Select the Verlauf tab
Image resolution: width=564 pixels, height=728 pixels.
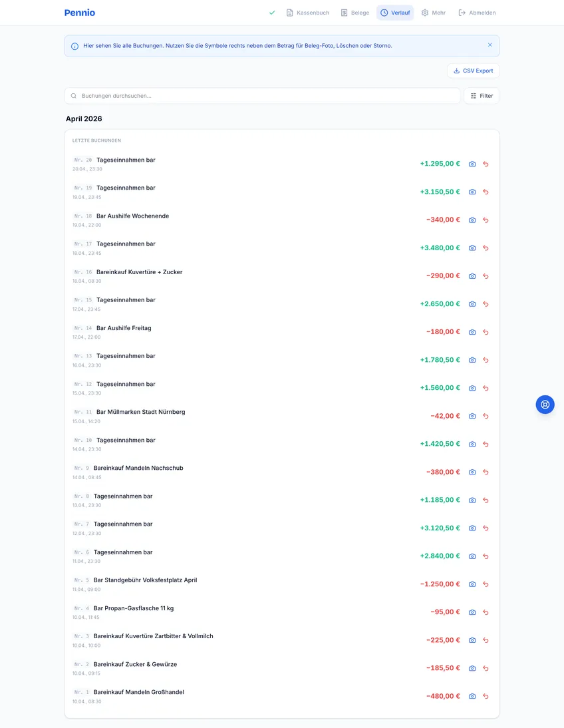coord(395,13)
